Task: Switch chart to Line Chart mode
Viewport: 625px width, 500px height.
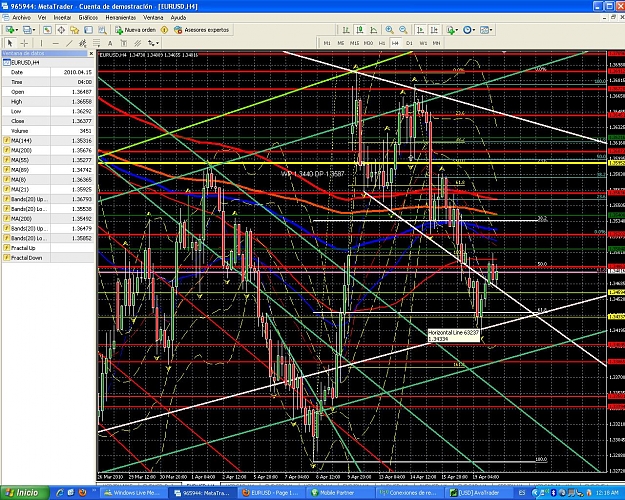Action: coord(373,30)
